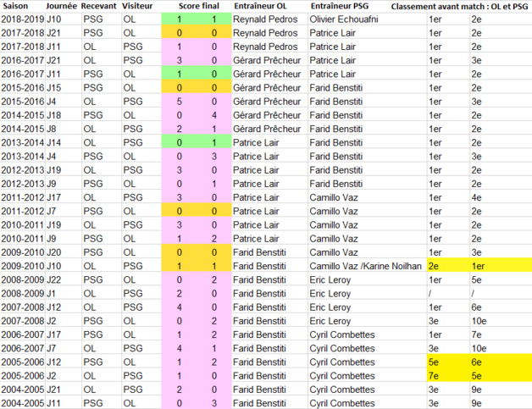Select the J14 matchday cell
532x409 pixels.
53,142
